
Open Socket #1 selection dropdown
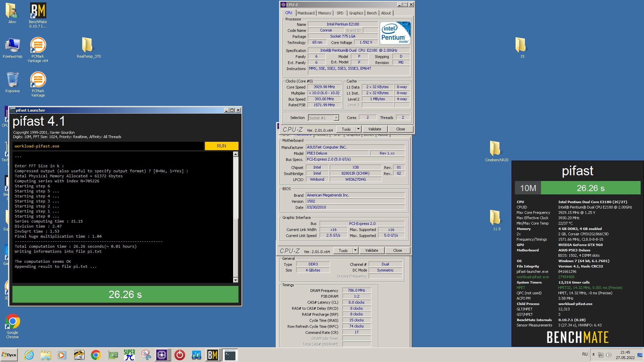[x=324, y=118]
